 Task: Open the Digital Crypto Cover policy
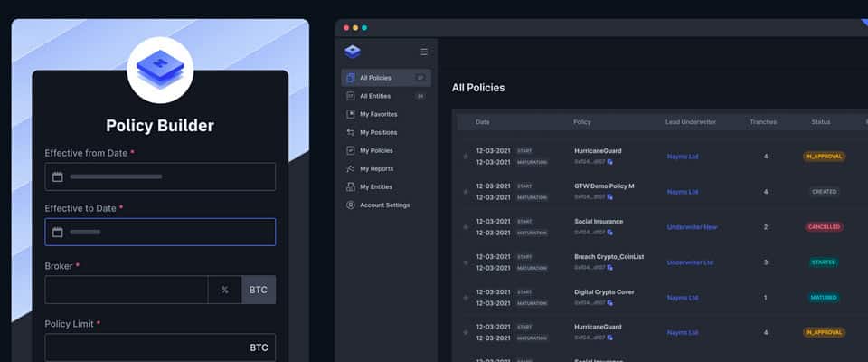point(605,292)
